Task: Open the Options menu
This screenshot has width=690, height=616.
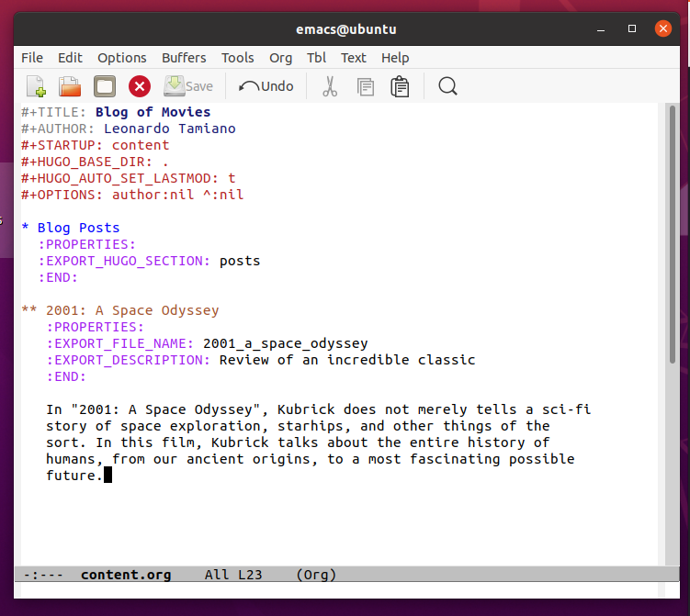Action: pyautogui.click(x=122, y=58)
